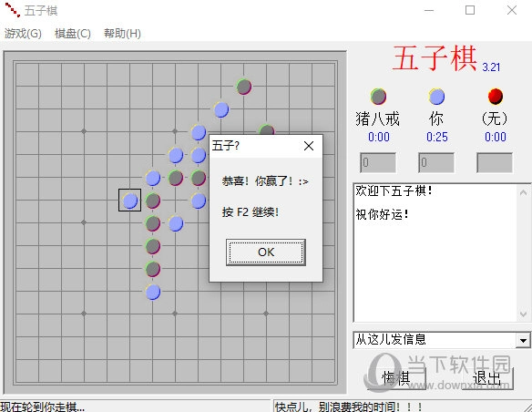Click the lowest blue stone on board
Screen dimensions: 532x412
tap(153, 292)
